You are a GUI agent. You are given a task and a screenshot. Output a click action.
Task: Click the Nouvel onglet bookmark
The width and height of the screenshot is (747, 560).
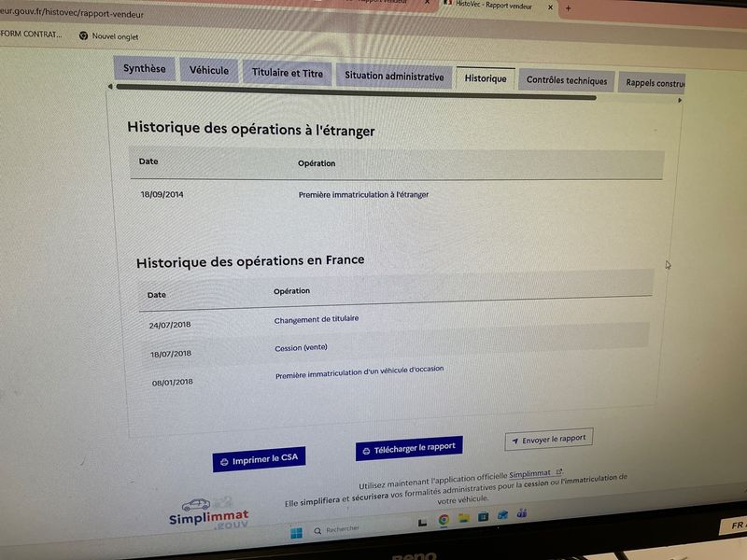(x=109, y=36)
